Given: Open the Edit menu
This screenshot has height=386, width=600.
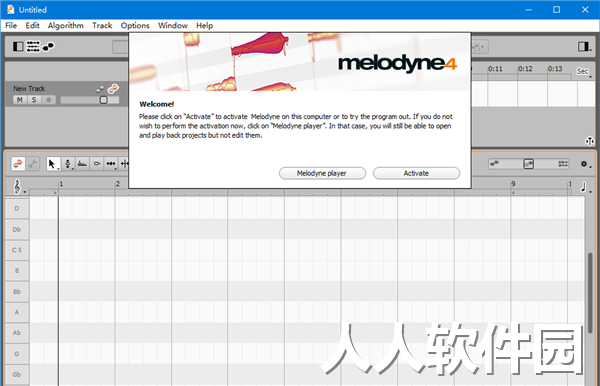Looking at the screenshot, I should point(33,26).
